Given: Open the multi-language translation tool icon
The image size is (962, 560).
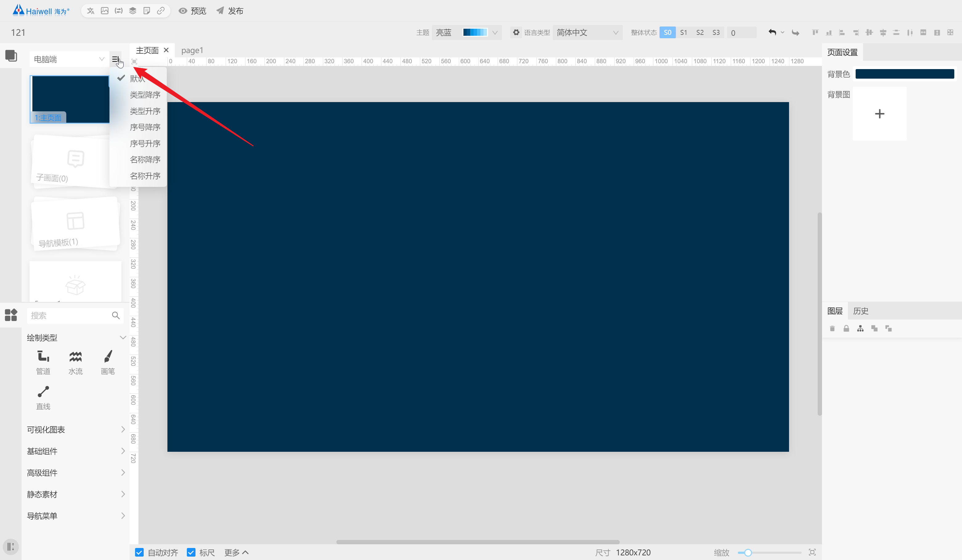Looking at the screenshot, I should tap(90, 11).
